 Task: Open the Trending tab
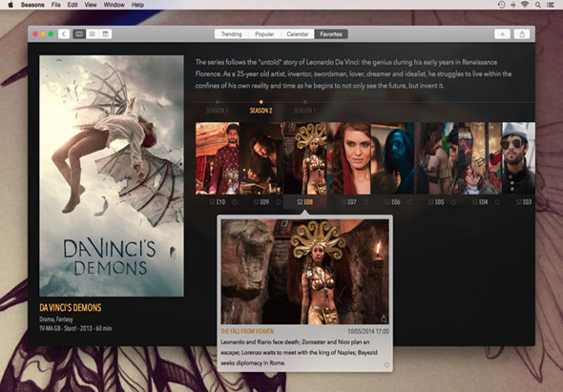coord(231,34)
